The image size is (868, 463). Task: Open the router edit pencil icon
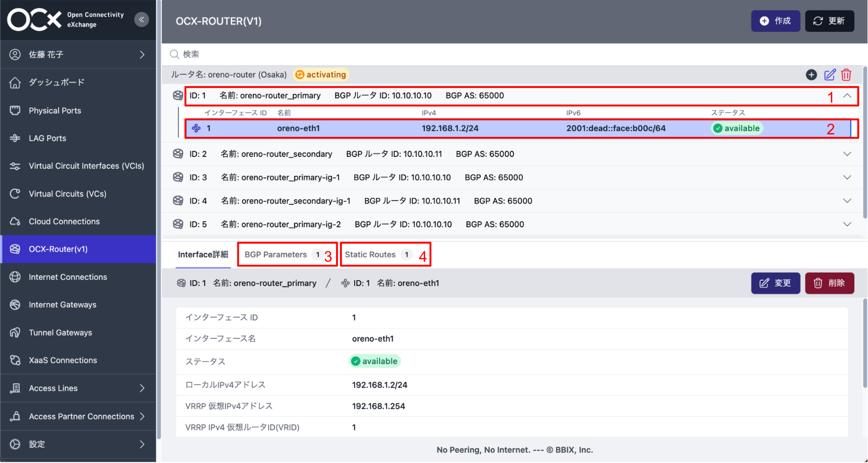(x=830, y=74)
